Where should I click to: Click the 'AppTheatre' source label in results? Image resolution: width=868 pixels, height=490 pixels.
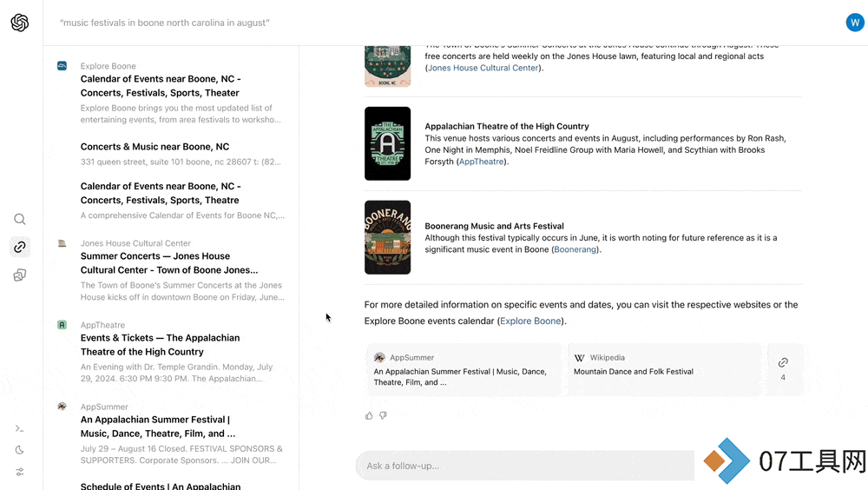coord(102,325)
